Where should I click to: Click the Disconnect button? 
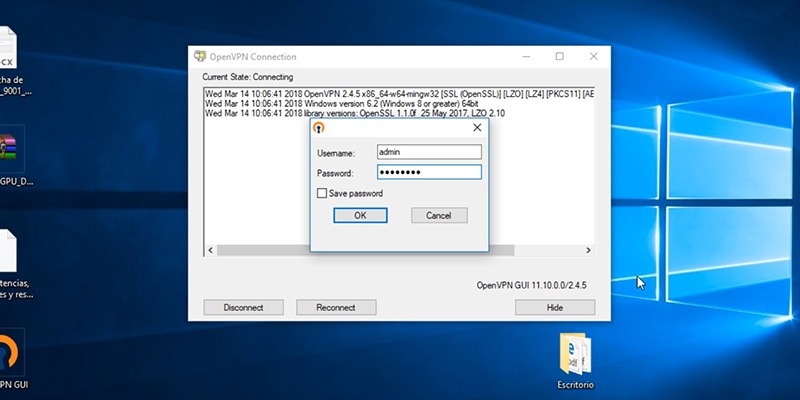243,308
